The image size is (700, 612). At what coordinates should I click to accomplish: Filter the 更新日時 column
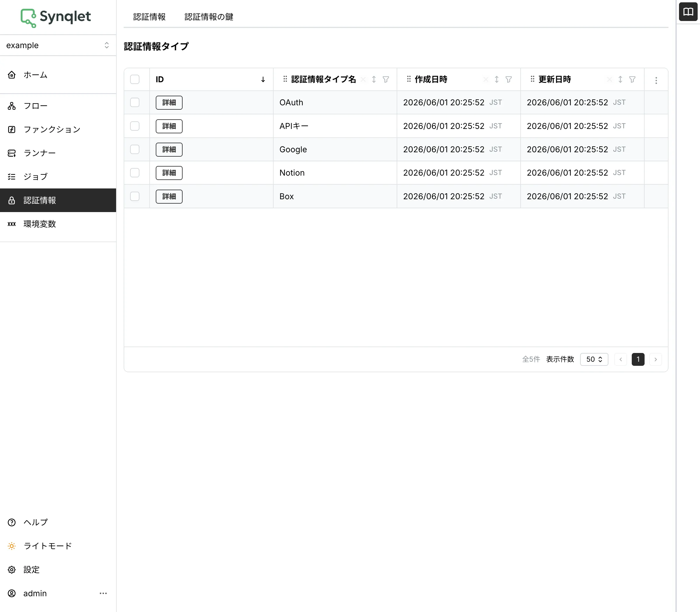tap(632, 80)
